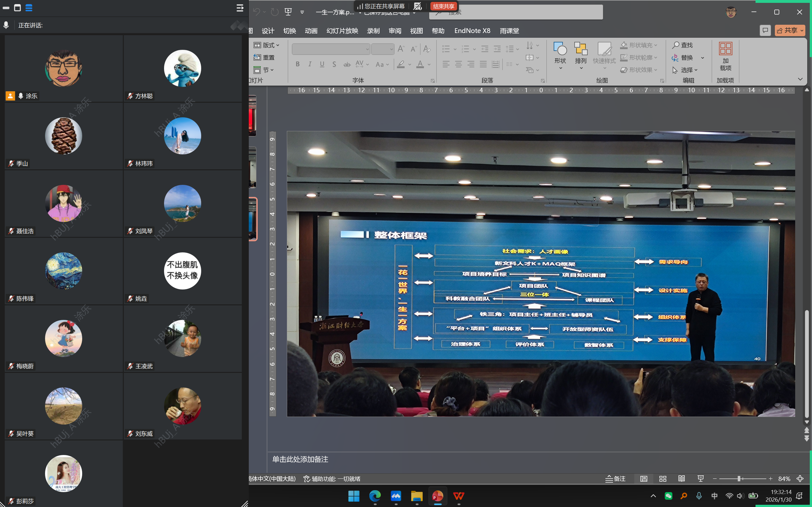
Task: Click the Add-ins grid icon
Action: 725,49
